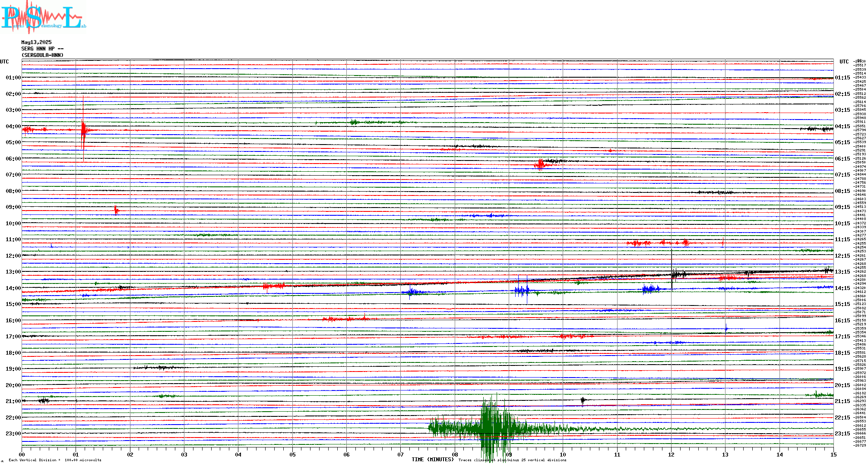
Task: Click the 02:00 hour label
Action: click(x=13, y=94)
